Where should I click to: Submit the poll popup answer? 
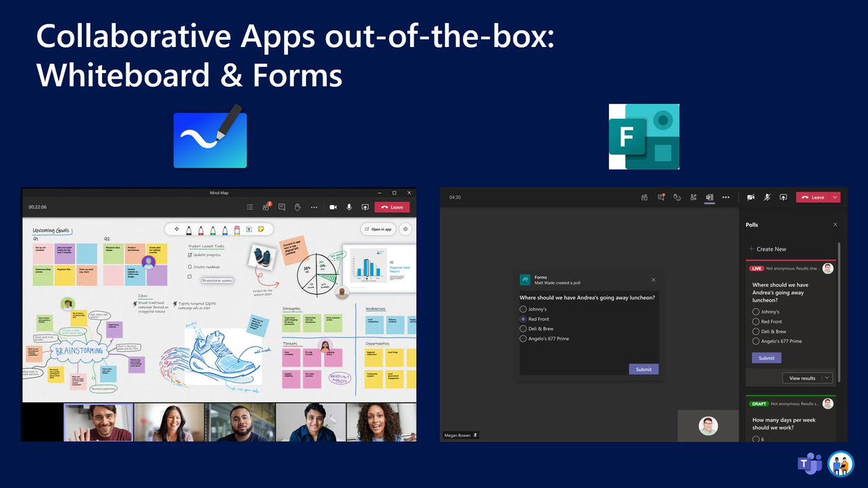644,369
